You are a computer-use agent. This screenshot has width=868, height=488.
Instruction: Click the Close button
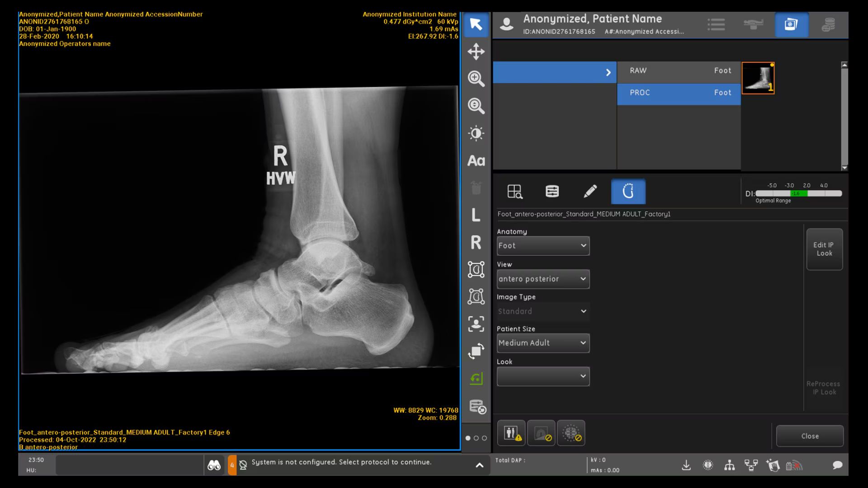tap(810, 436)
